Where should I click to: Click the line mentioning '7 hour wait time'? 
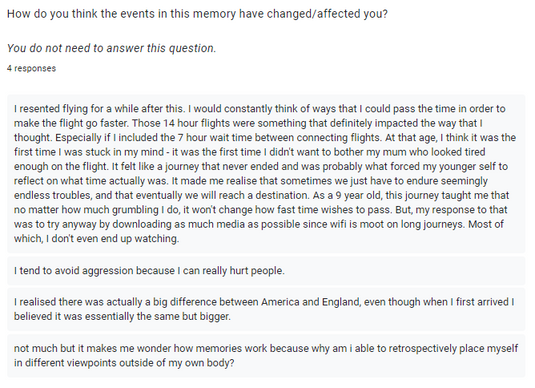point(265,138)
